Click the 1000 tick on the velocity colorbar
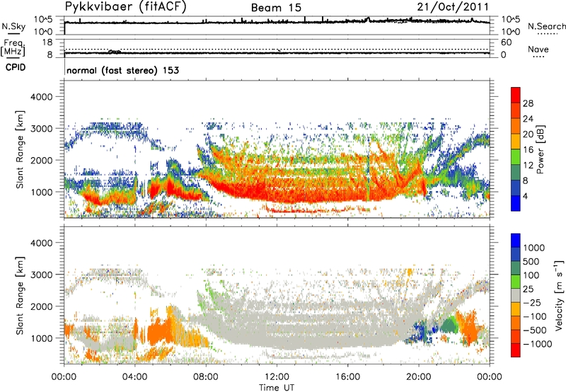Screen dimensions: 566x392 534,248
